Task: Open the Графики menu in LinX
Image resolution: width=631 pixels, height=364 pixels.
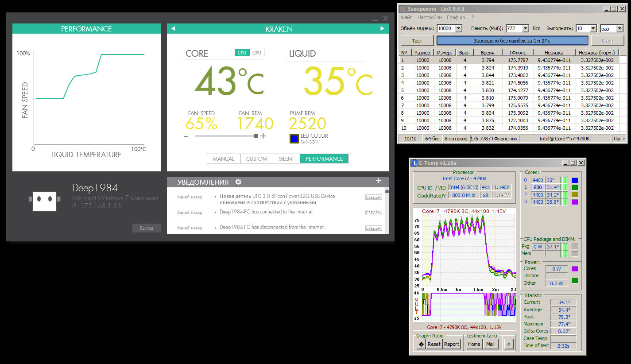Action: [456, 17]
